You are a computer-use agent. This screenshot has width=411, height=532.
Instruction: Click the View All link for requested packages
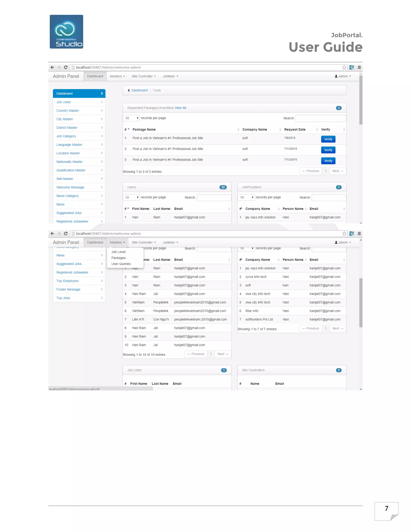tap(180, 108)
